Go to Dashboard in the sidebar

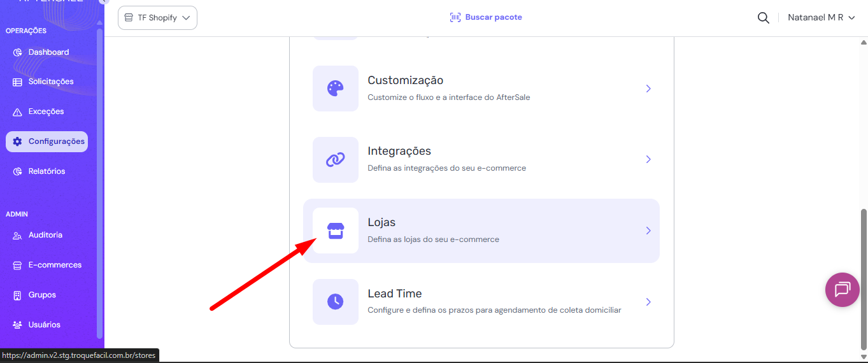point(48,52)
